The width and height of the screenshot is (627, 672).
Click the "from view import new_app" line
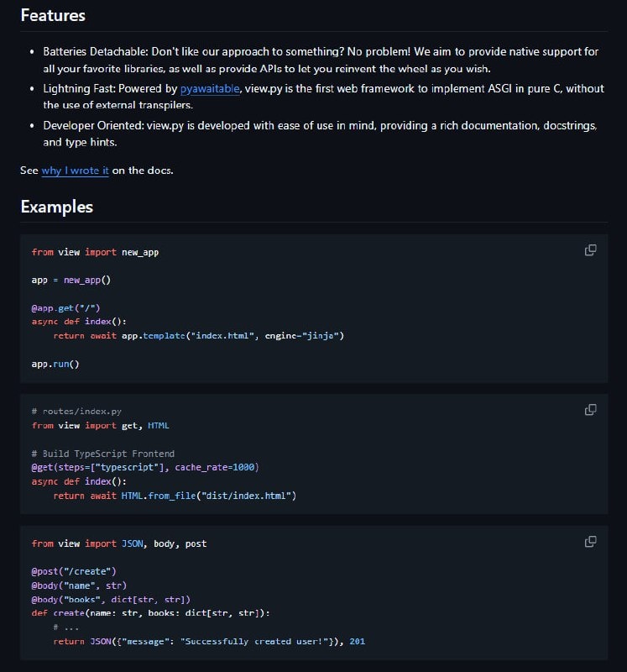pyautogui.click(x=95, y=252)
